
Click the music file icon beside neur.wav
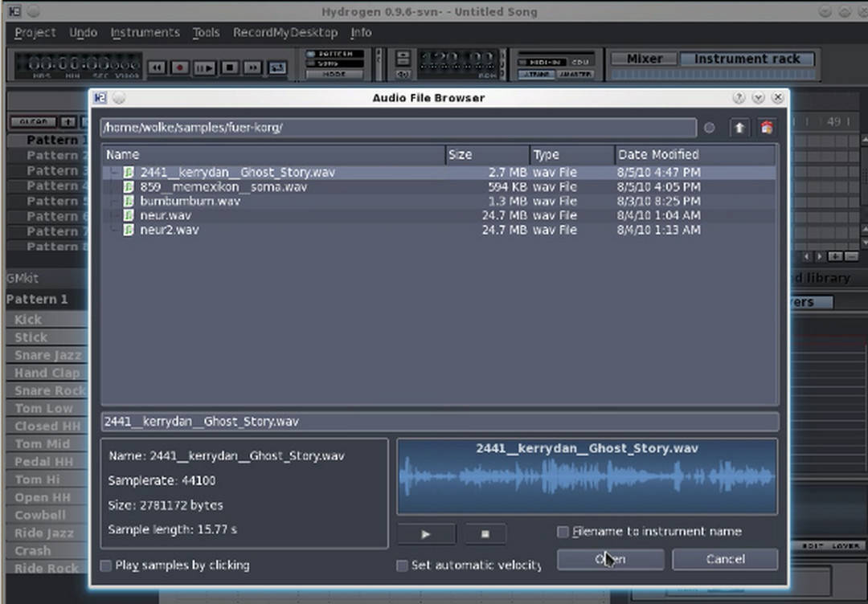coord(129,215)
